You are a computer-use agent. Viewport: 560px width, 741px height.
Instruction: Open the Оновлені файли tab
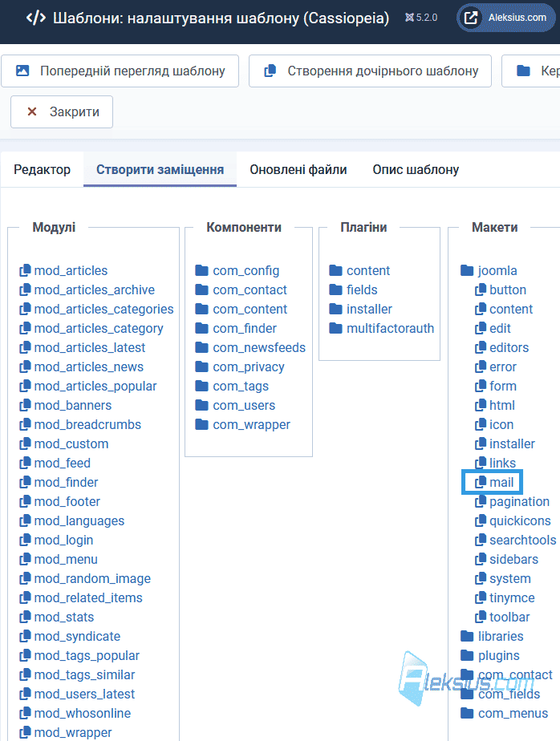tap(298, 170)
